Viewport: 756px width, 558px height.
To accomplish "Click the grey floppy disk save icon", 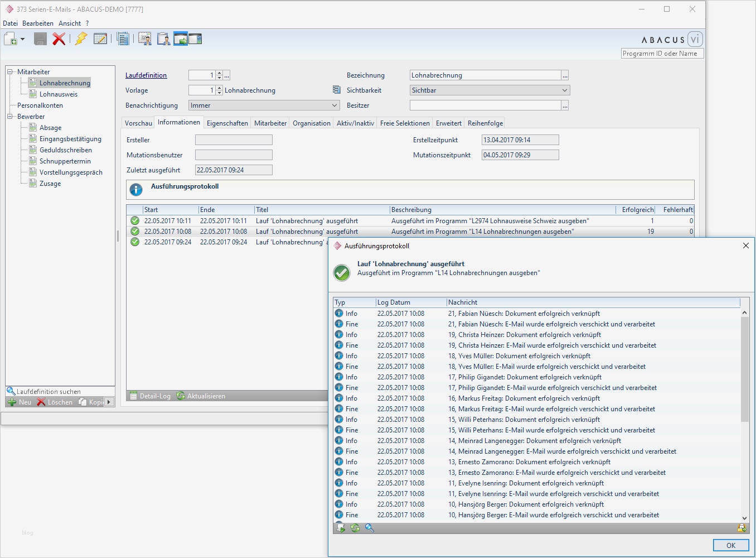I will [x=40, y=39].
